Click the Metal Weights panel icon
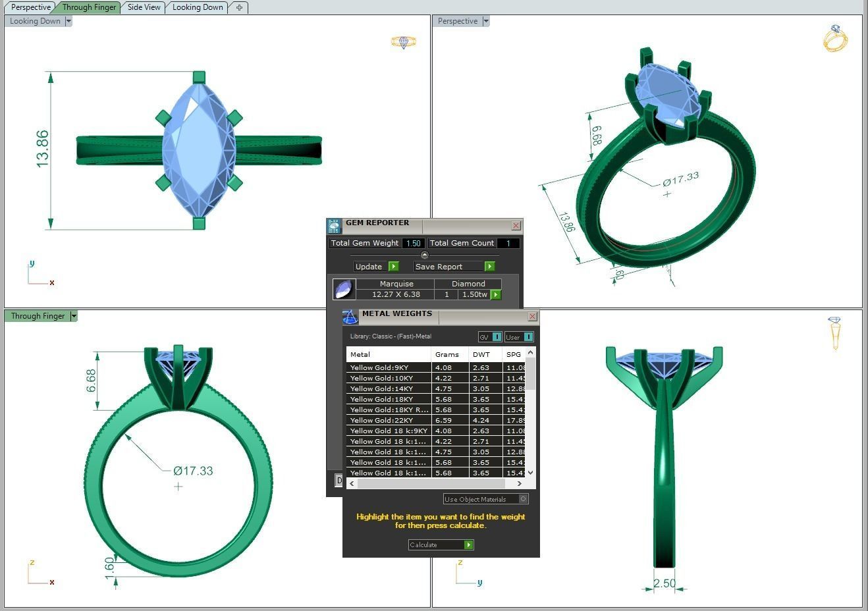 (x=350, y=317)
